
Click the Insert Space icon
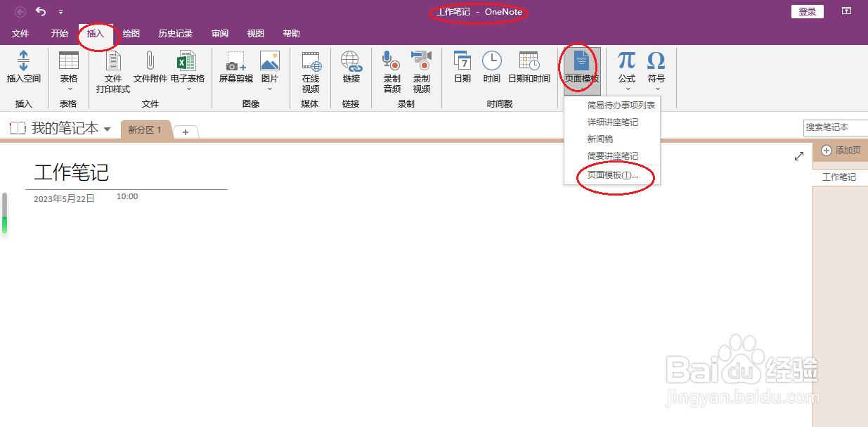[x=24, y=61]
